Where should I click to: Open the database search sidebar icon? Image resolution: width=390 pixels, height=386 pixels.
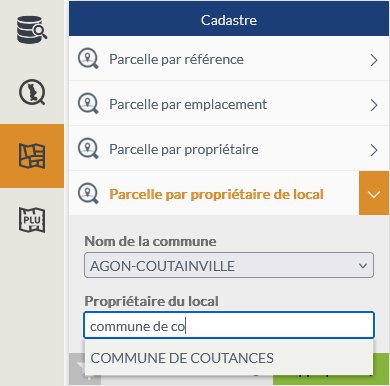click(32, 30)
